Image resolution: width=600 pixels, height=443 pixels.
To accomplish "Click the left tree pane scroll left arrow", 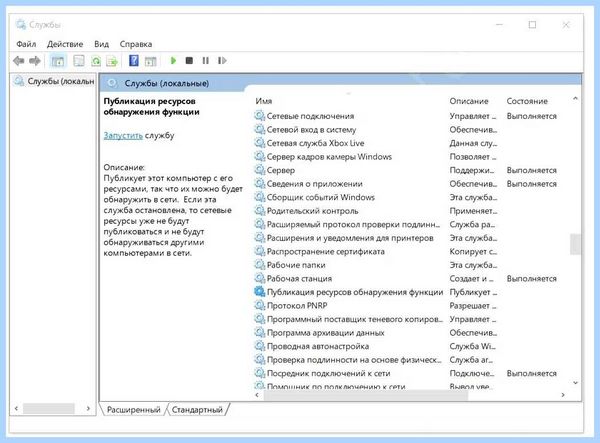I will (x=16, y=409).
